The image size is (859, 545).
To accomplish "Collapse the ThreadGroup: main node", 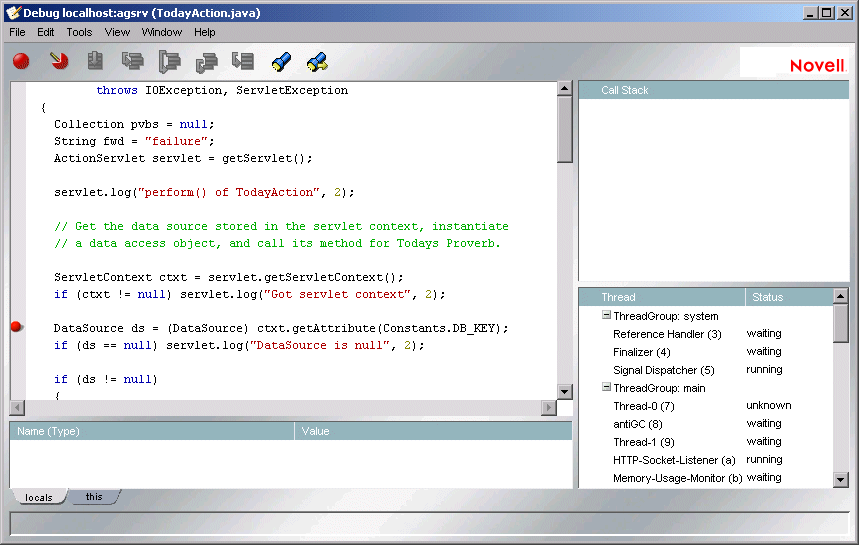I will 606,387.
